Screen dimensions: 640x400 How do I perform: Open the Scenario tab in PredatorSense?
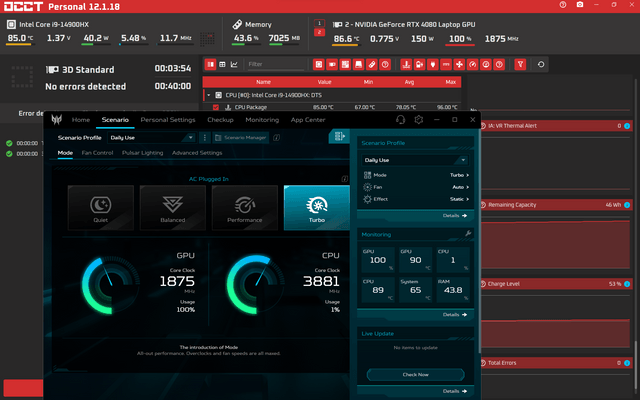(x=115, y=120)
